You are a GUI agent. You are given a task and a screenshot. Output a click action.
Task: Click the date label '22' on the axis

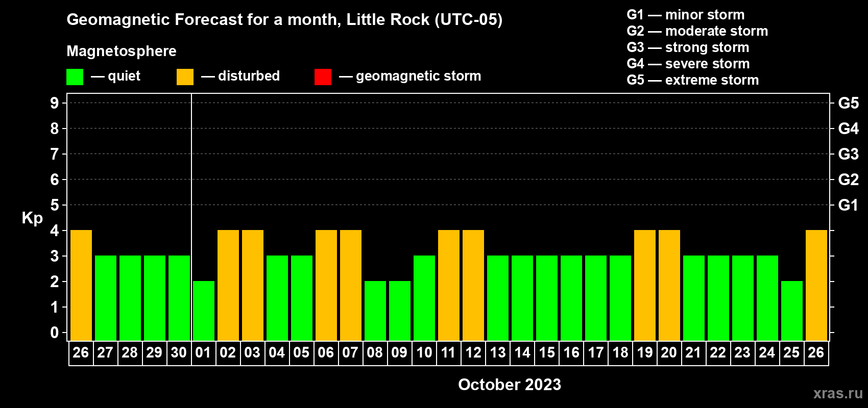coord(718,352)
